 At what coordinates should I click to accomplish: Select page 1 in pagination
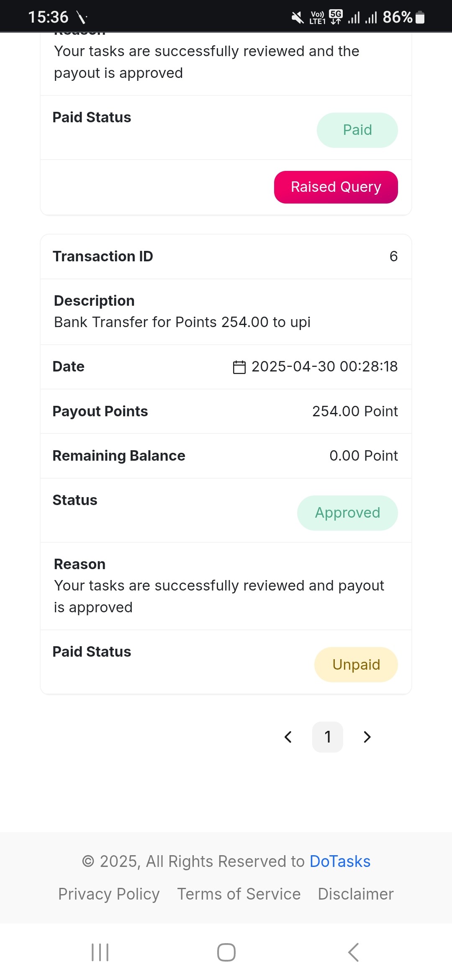point(328,737)
